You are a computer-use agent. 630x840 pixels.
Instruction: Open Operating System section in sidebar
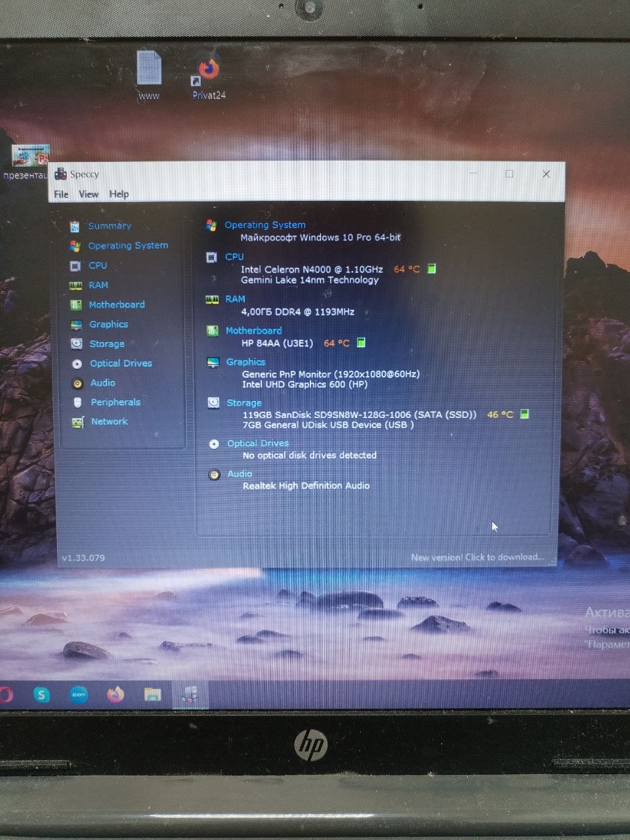(x=128, y=245)
